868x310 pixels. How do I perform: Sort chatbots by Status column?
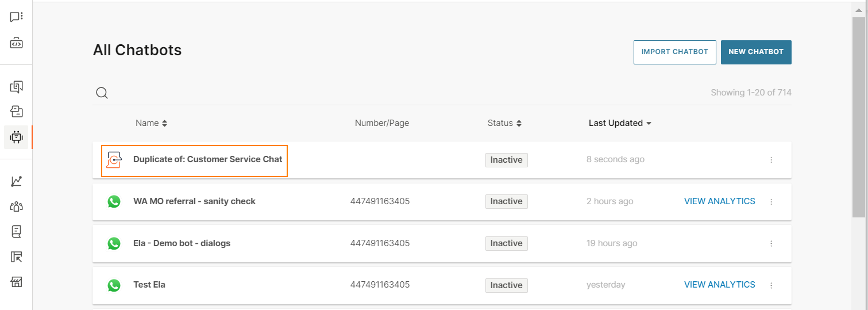click(x=505, y=123)
